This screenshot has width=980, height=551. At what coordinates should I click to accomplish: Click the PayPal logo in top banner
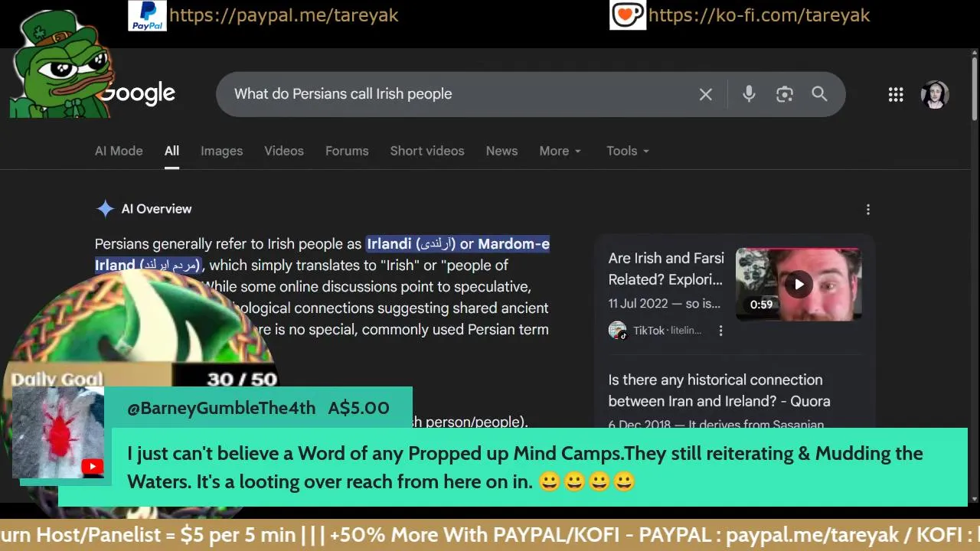click(147, 15)
